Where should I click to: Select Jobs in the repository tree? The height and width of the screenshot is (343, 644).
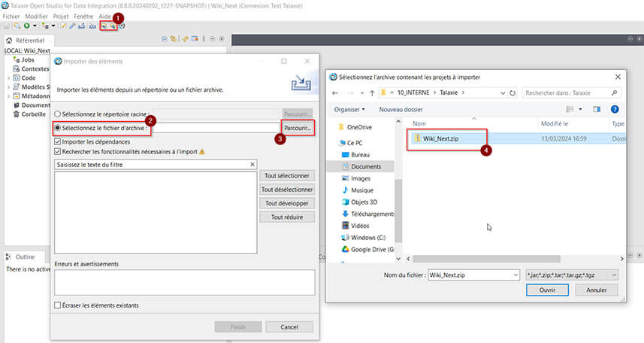coord(28,60)
